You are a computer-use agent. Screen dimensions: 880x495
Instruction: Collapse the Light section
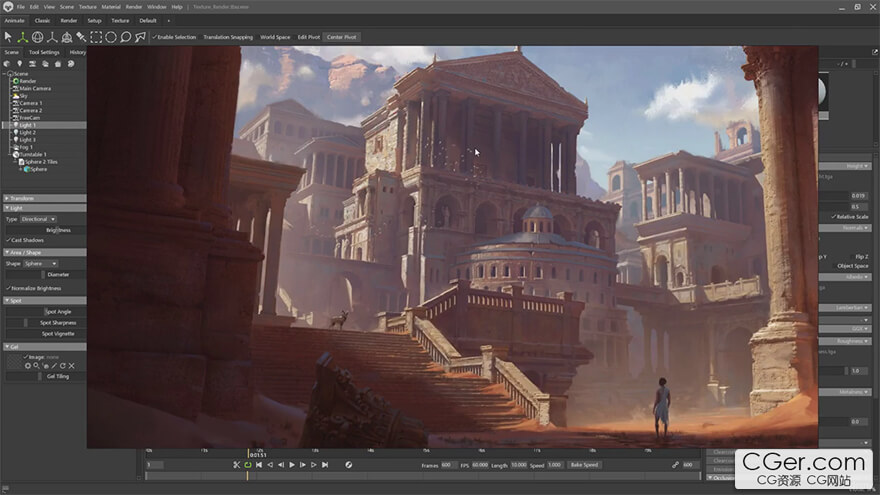44,208
